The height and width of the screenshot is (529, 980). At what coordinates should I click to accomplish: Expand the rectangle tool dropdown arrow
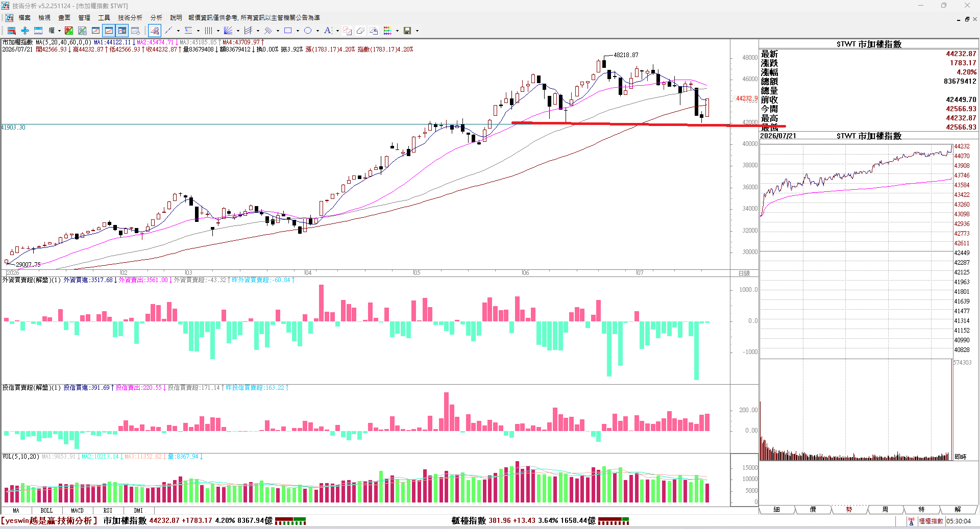point(298,31)
